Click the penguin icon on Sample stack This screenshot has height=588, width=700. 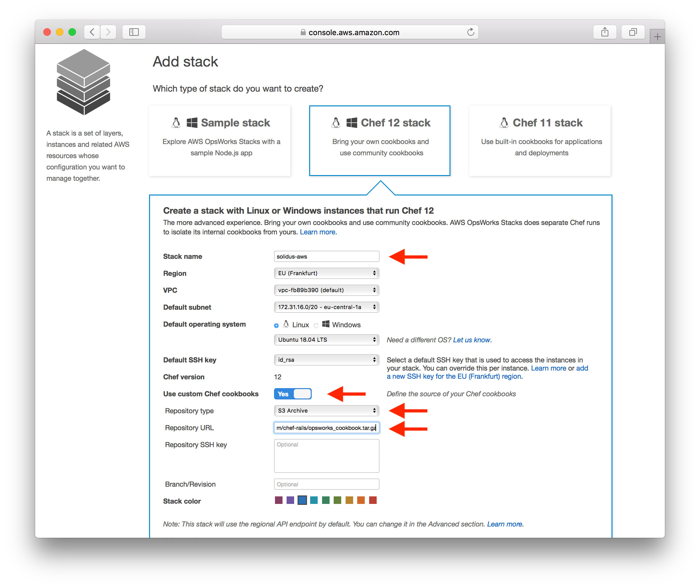point(176,122)
